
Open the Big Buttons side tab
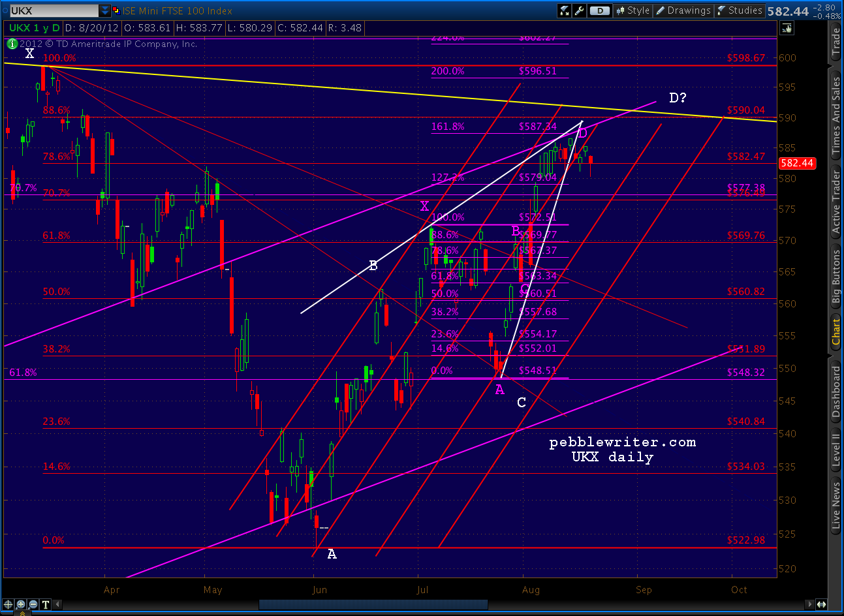[836, 277]
